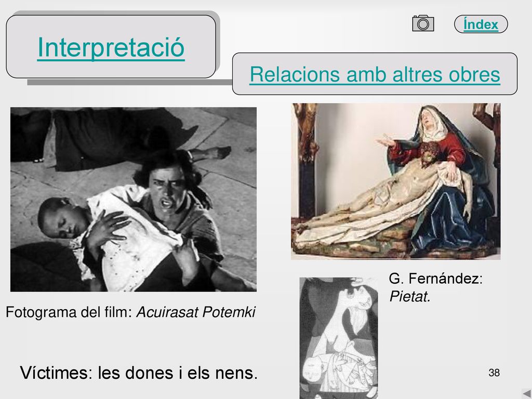Open the Relacions amb altres obres link

pyautogui.click(x=375, y=74)
